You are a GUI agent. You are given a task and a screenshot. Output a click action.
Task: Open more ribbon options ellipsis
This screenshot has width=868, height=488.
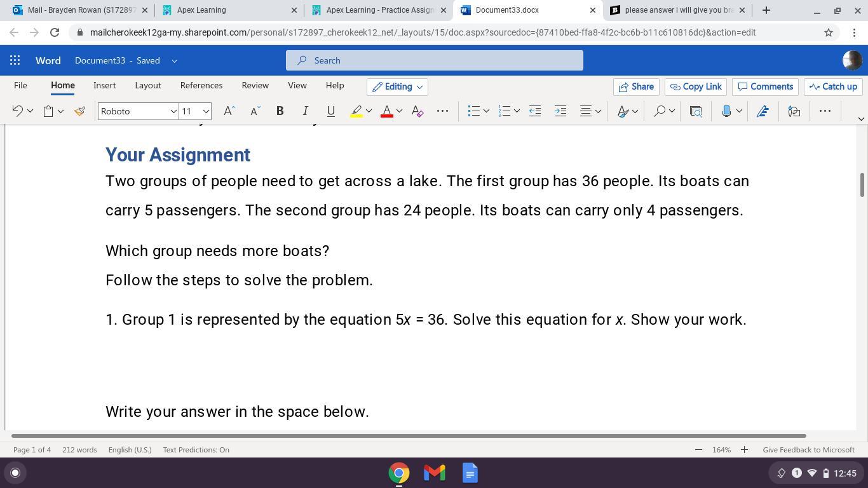[825, 111]
